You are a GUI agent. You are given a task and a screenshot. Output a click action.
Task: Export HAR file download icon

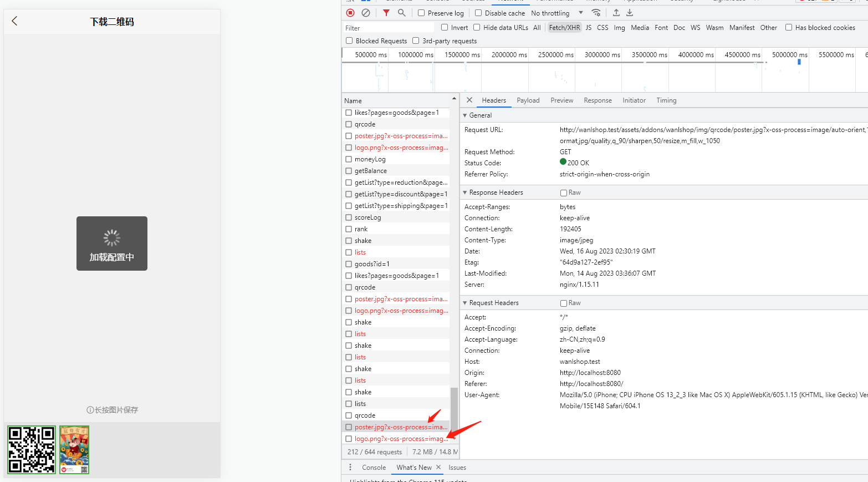point(630,13)
